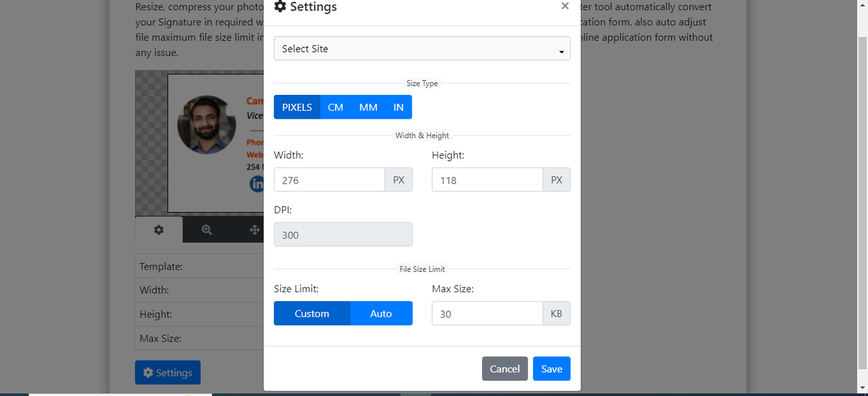Click the move arrows icon tab

click(254, 230)
